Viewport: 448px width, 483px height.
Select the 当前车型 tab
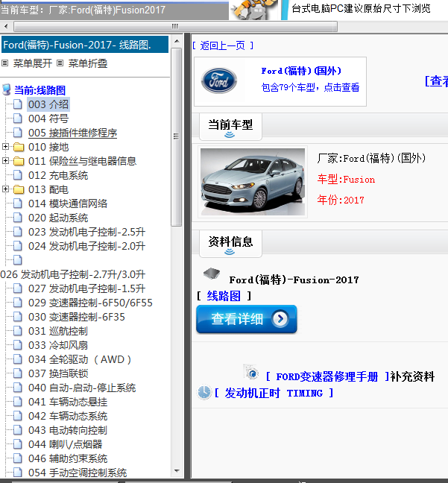pyautogui.click(x=230, y=127)
